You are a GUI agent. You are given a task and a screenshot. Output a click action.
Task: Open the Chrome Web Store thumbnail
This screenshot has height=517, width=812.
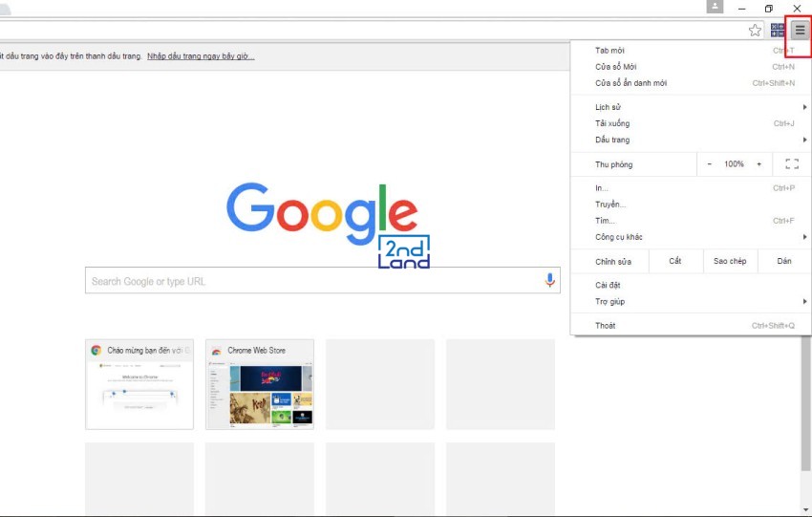pyautogui.click(x=260, y=384)
